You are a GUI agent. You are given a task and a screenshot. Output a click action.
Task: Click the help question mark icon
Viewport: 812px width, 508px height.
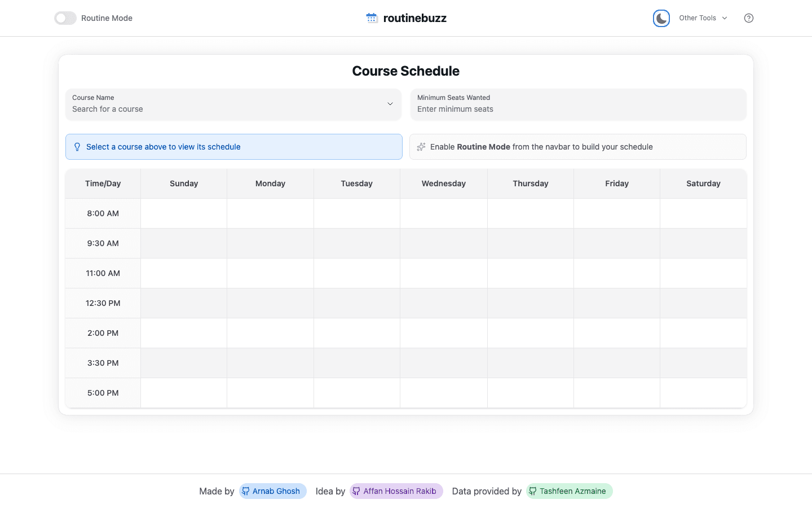(748, 18)
